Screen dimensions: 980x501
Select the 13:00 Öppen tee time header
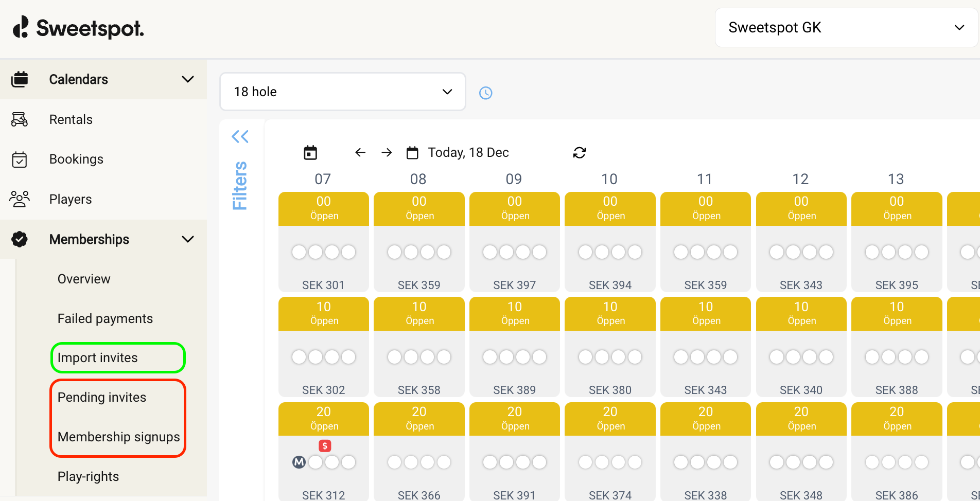click(897, 208)
